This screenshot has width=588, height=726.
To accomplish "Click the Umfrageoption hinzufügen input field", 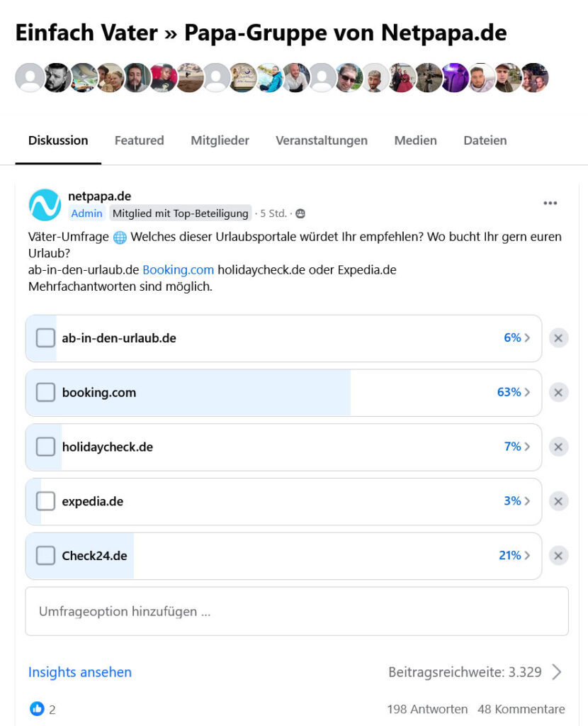I will pos(297,611).
